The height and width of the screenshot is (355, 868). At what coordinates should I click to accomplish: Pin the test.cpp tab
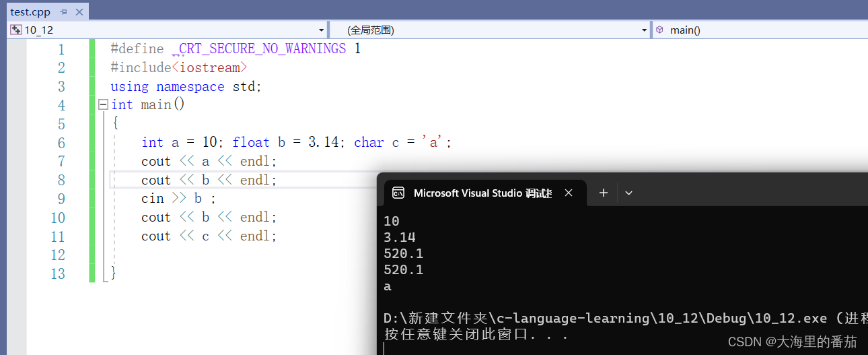64,12
